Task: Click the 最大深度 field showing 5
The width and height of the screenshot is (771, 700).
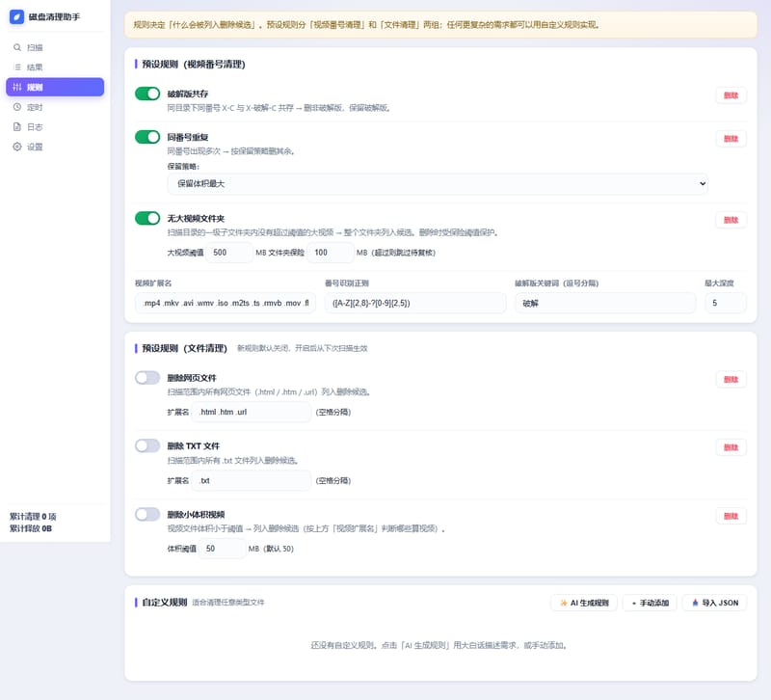Action: pyautogui.click(x=726, y=303)
